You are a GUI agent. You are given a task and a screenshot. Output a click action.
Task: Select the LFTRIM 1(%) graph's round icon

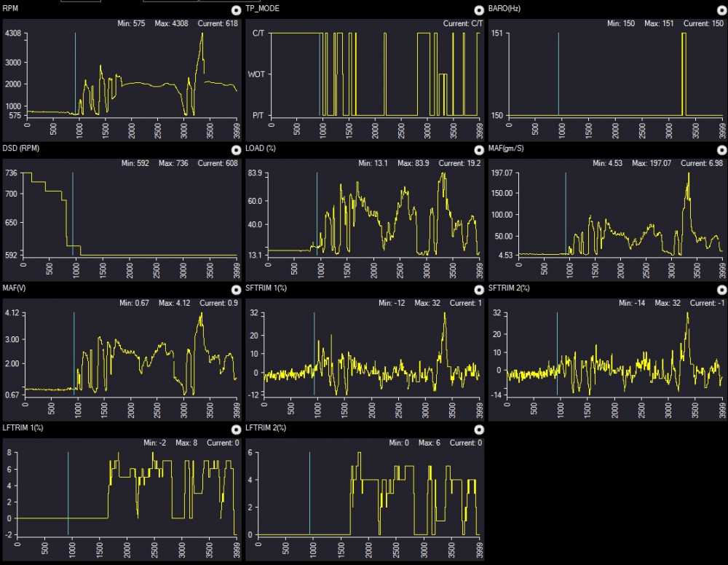coord(235,430)
